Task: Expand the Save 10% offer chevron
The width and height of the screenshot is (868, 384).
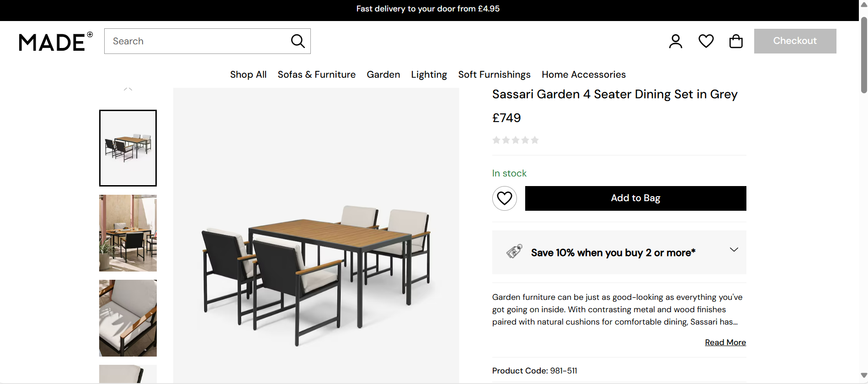Action: click(x=734, y=250)
